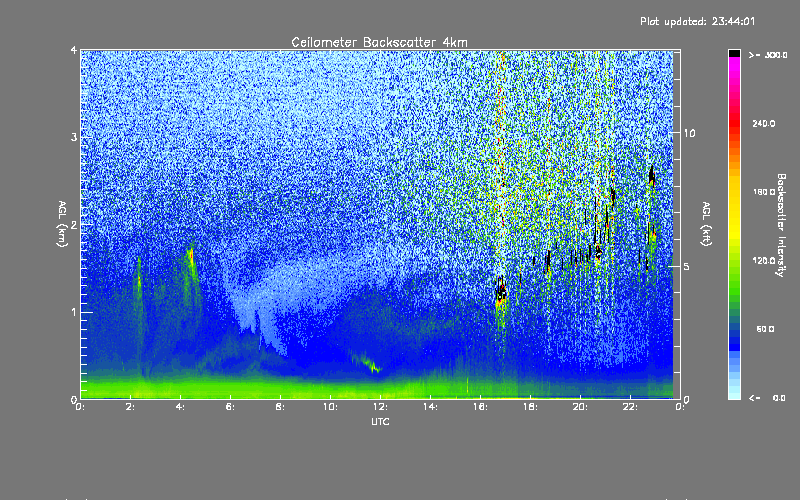Click the '240.0' colorbar label
800x500 pixels.
tap(764, 124)
